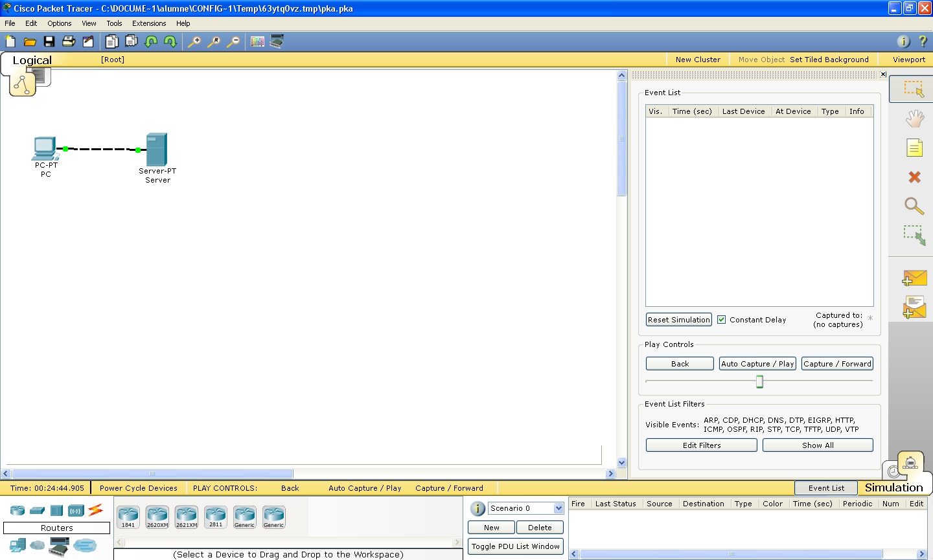Click Capture / Forward panel button
This screenshot has width=933, height=560.
[837, 364]
